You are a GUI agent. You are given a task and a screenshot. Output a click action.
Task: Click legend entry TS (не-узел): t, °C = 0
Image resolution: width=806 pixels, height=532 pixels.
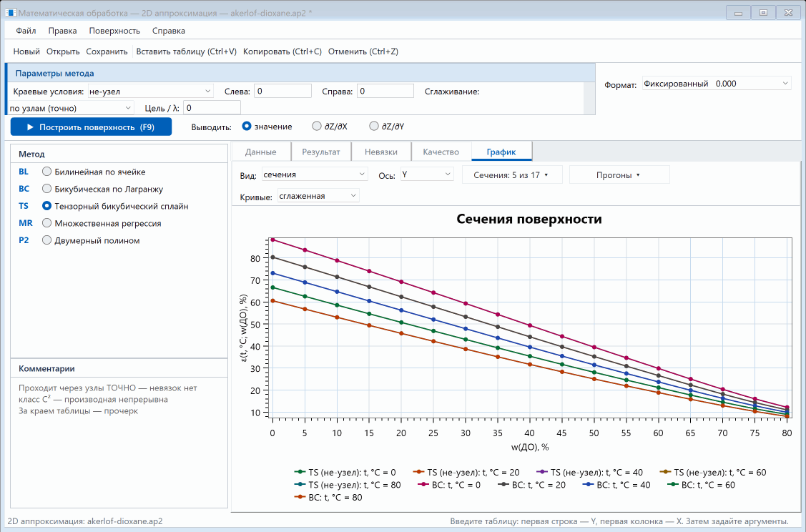345,473
